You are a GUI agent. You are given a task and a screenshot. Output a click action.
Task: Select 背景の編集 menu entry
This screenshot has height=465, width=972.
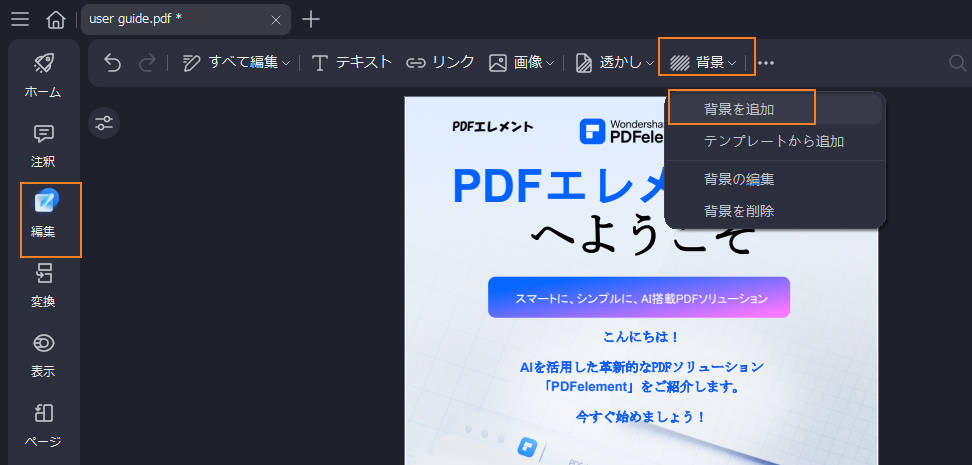pyautogui.click(x=775, y=180)
